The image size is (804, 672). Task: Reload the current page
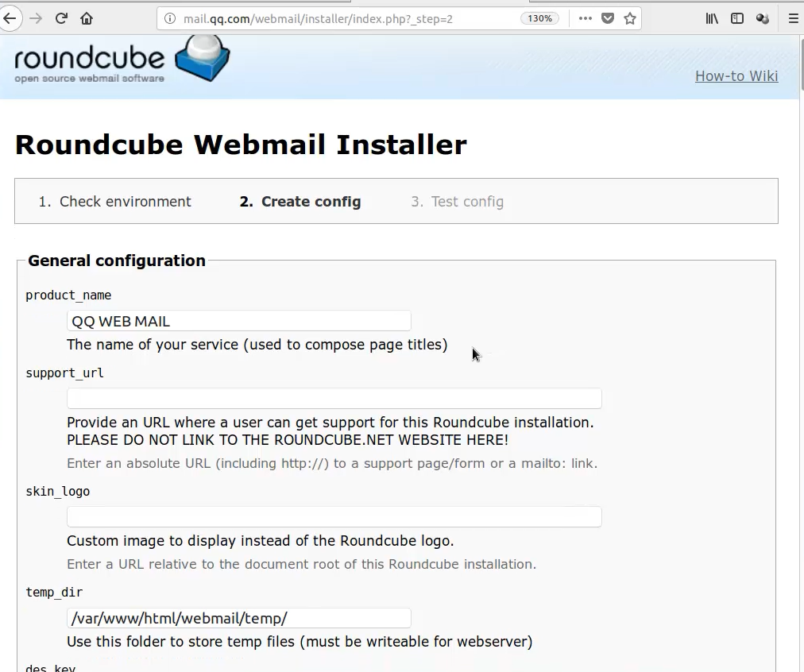point(61,18)
